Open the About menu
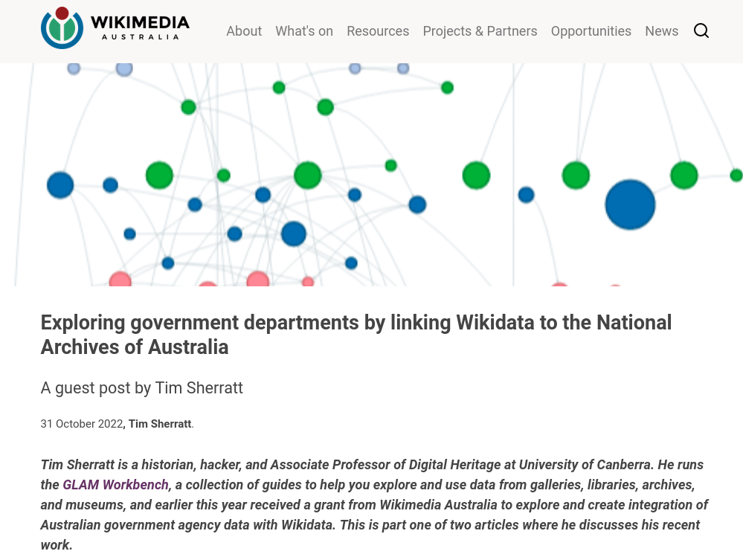This screenshot has height=560, width=743. point(244,30)
